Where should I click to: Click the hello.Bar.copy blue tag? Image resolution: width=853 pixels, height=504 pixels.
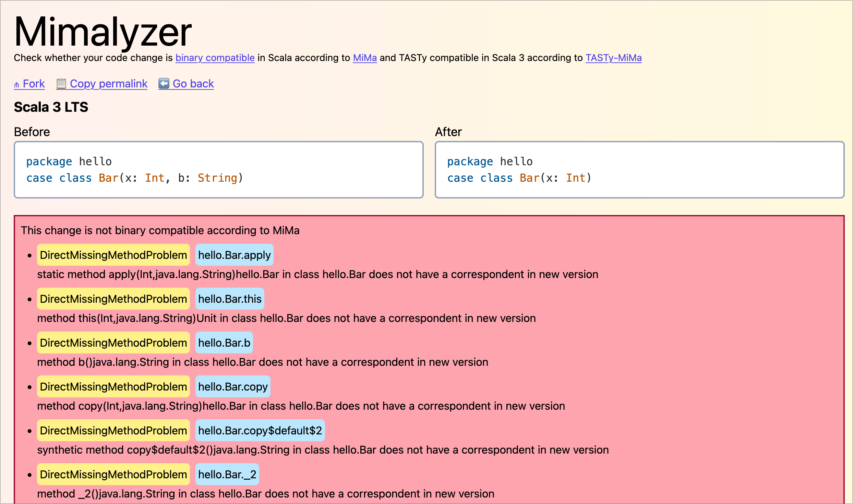233,387
